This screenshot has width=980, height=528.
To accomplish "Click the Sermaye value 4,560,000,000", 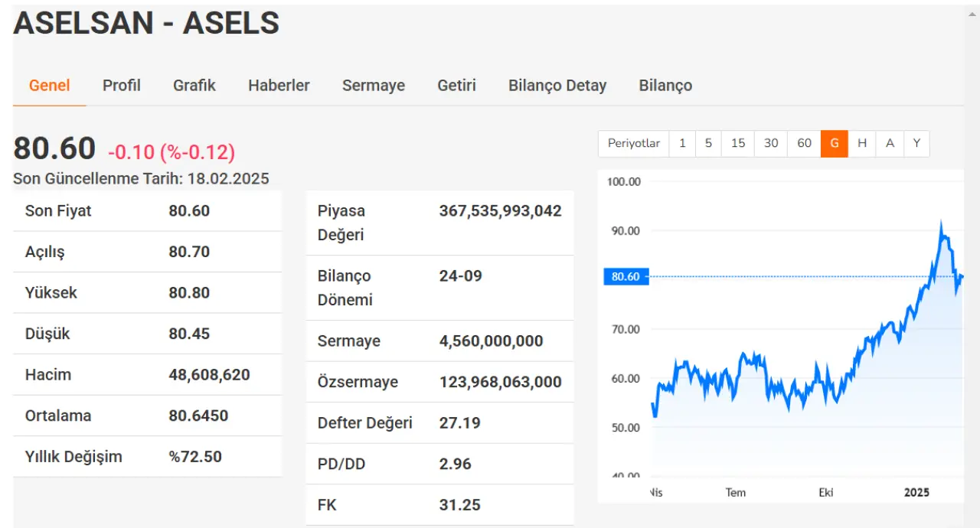I will [x=491, y=341].
